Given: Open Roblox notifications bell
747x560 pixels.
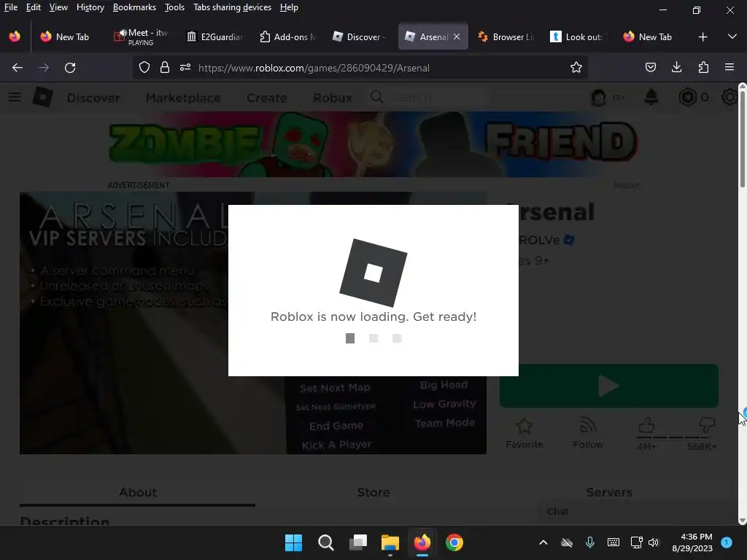Looking at the screenshot, I should (x=651, y=97).
